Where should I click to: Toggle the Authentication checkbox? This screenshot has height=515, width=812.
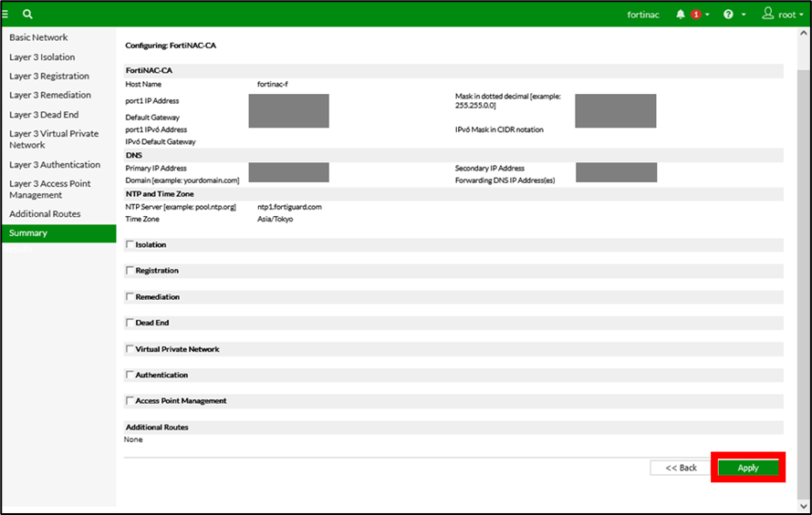click(130, 375)
